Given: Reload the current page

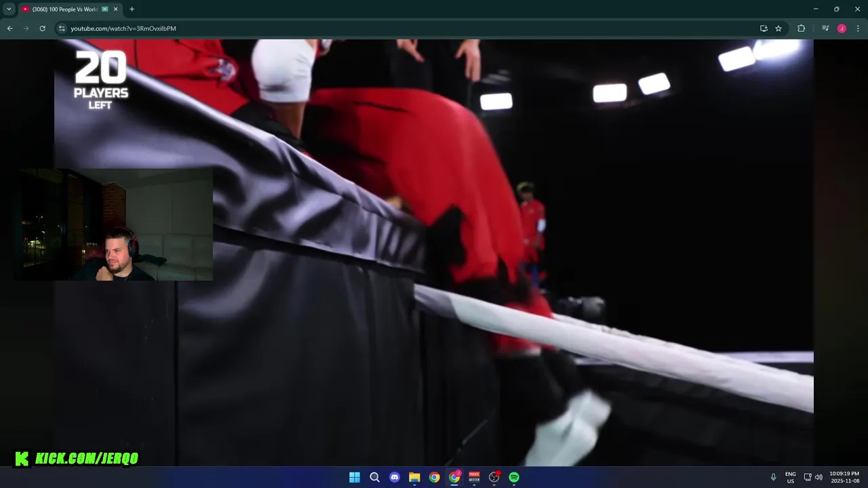Looking at the screenshot, I should point(42,28).
